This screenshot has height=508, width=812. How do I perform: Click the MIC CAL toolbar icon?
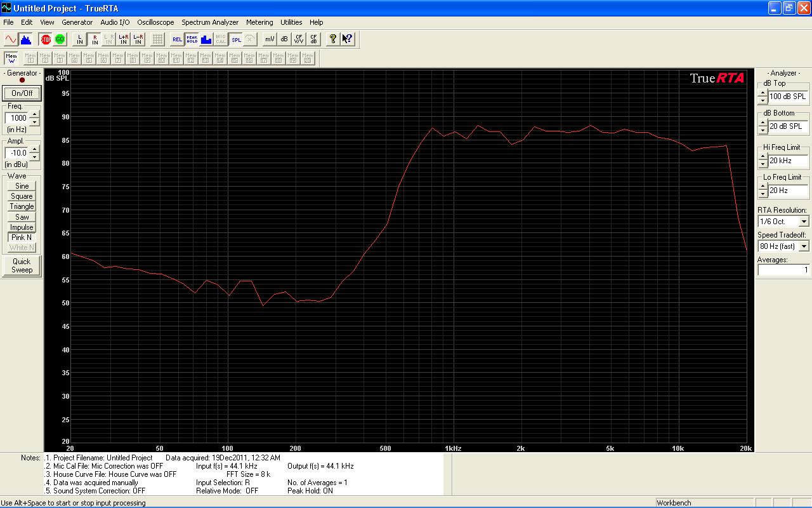(x=221, y=39)
